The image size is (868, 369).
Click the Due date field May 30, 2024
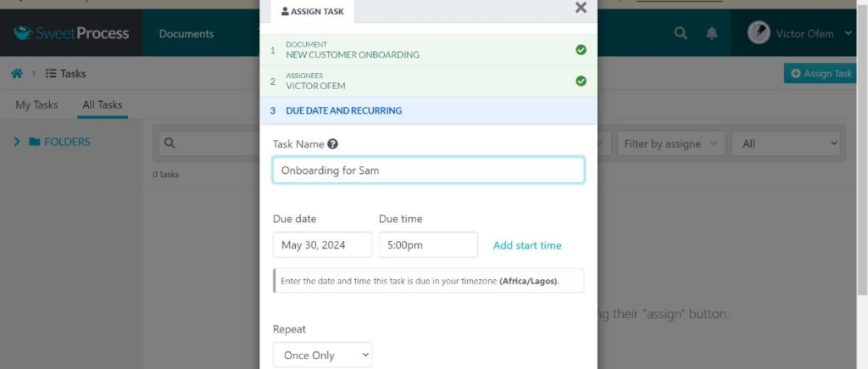click(x=322, y=245)
